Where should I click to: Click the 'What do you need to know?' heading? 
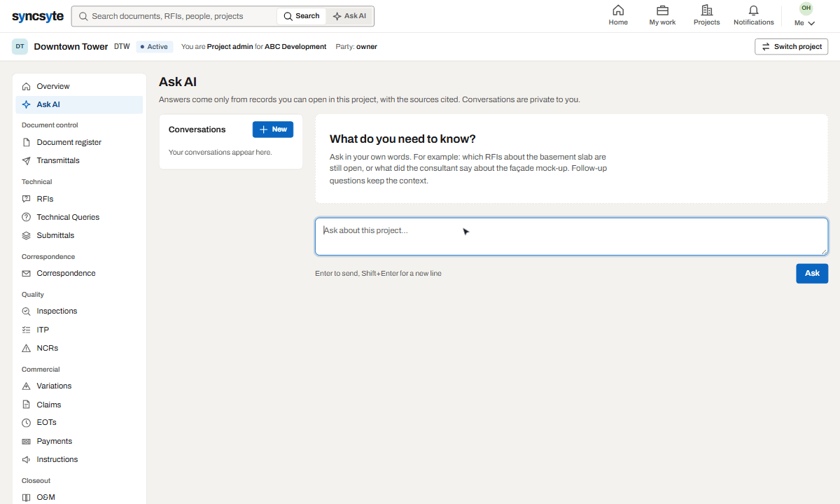[402, 139]
